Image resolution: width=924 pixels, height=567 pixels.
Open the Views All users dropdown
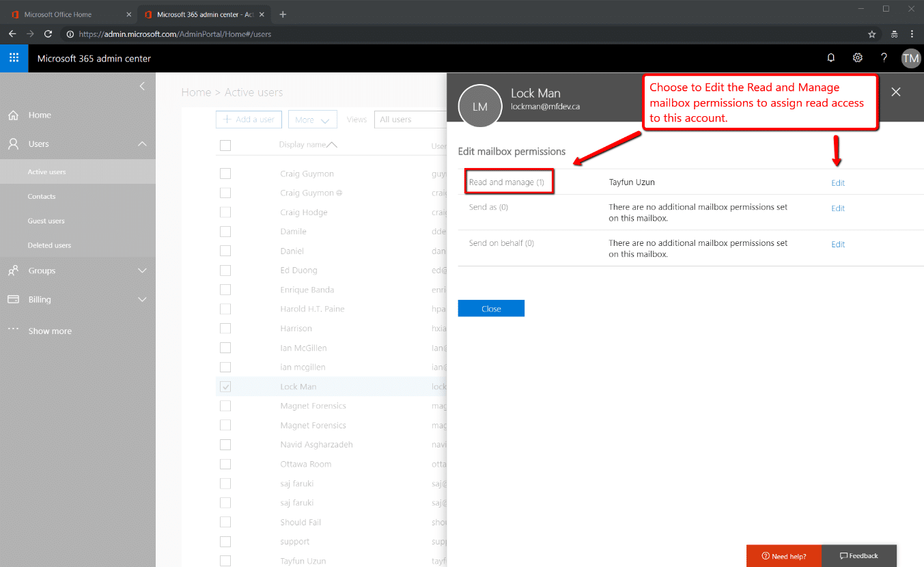pos(410,120)
